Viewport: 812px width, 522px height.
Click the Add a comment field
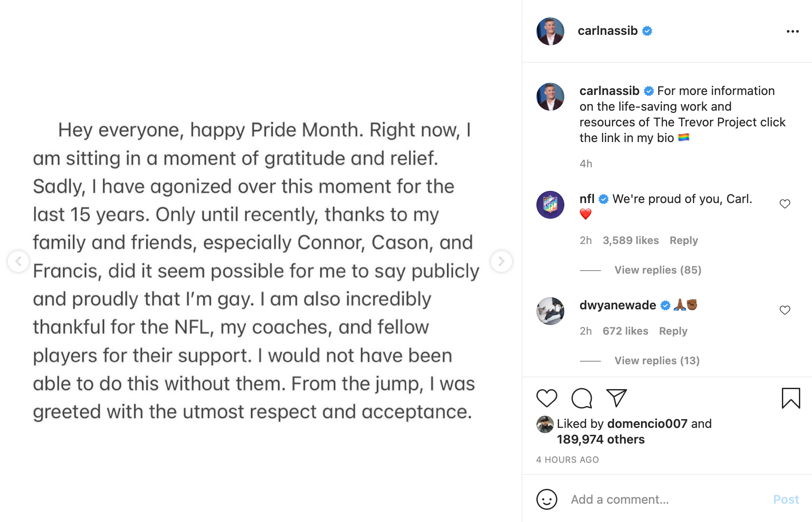click(667, 499)
